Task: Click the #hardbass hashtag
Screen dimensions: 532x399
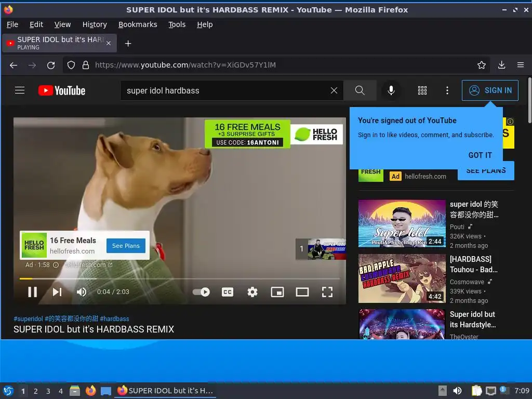Action: (114, 318)
